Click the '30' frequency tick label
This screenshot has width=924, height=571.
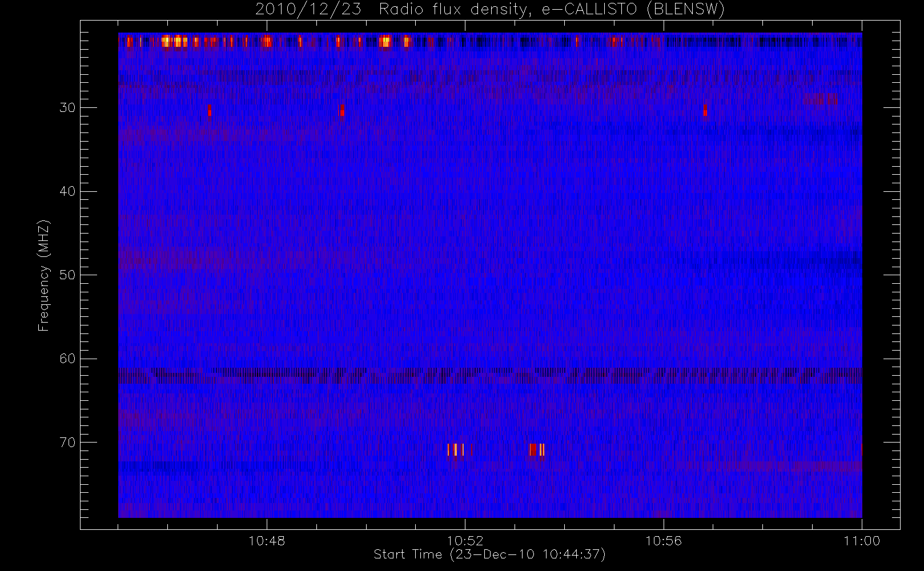67,108
